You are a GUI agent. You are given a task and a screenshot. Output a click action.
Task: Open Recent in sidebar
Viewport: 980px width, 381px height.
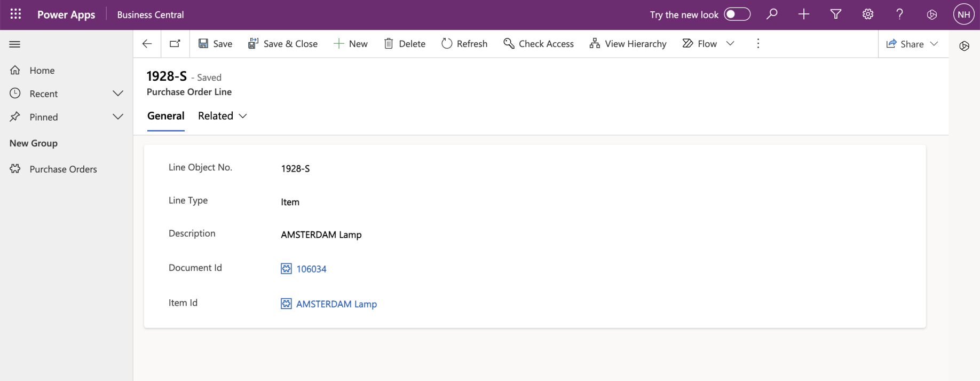(44, 94)
